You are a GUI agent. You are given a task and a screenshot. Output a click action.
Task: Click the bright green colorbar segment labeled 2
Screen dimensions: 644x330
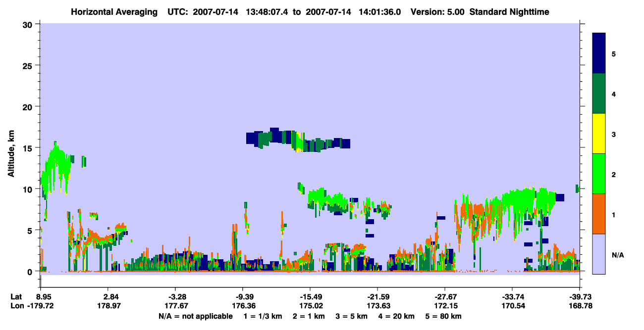599,173
